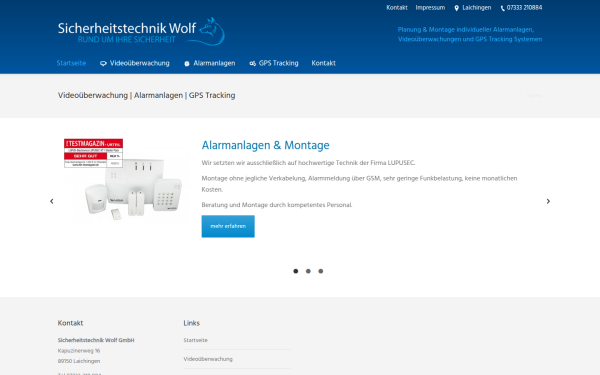
Task: Open Startseite in the main navigation
Action: coord(71,63)
